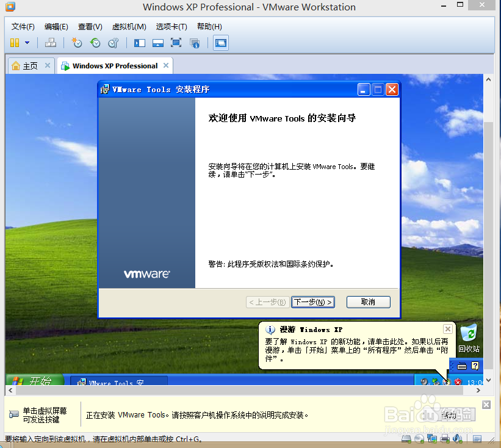This screenshot has width=501, height=448.
Task: Dismiss the 漫游 Windows XP balloon tip
Action: tap(448, 329)
